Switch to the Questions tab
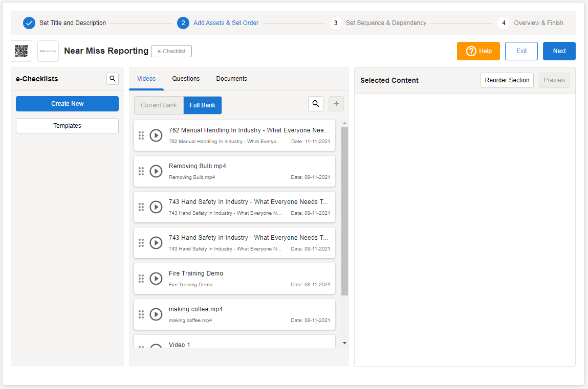The image size is (588, 389). [186, 79]
